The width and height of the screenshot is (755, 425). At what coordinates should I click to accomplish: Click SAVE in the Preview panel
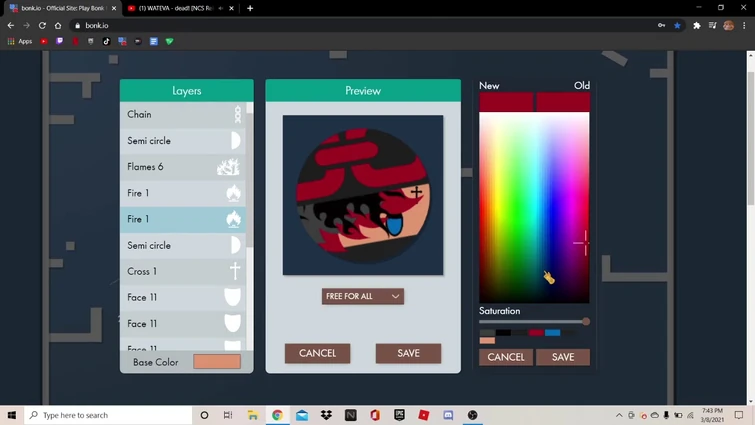(408, 353)
